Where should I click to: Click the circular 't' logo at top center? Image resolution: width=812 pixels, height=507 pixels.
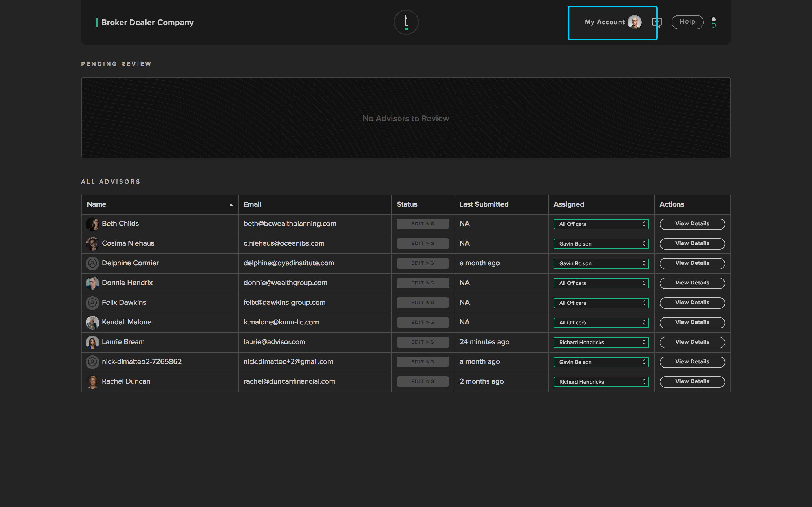click(406, 22)
